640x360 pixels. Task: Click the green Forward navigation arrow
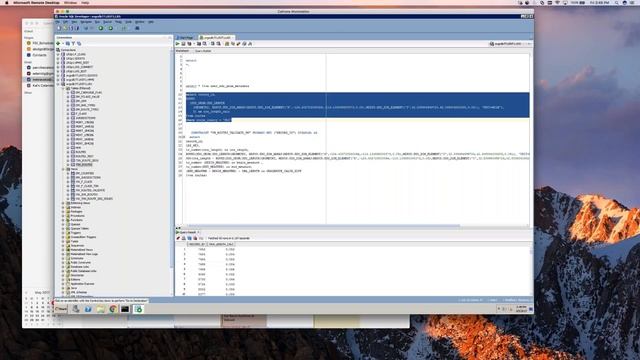(111, 28)
